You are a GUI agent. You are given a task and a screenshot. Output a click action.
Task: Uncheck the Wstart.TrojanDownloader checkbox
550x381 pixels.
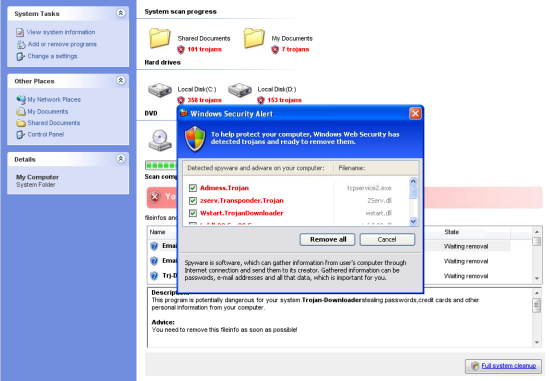pyautogui.click(x=193, y=213)
